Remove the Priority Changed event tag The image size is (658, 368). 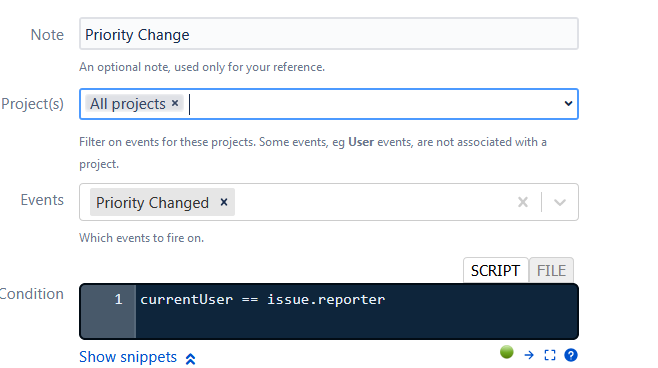[x=224, y=202]
